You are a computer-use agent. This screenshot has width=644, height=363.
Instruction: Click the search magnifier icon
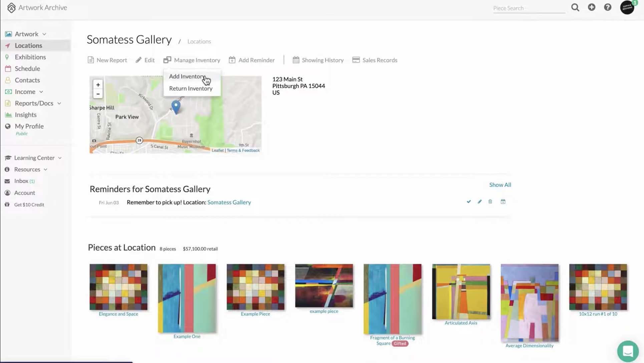tap(575, 7)
